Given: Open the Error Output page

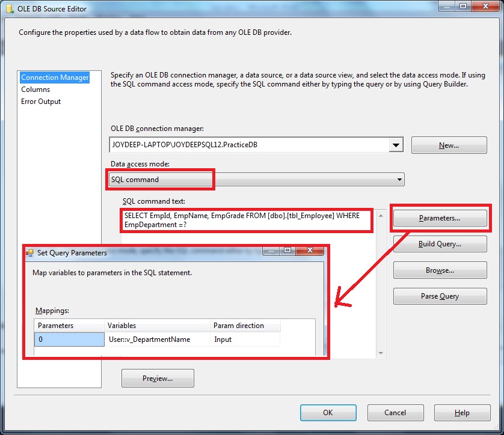Looking at the screenshot, I should 40,101.
